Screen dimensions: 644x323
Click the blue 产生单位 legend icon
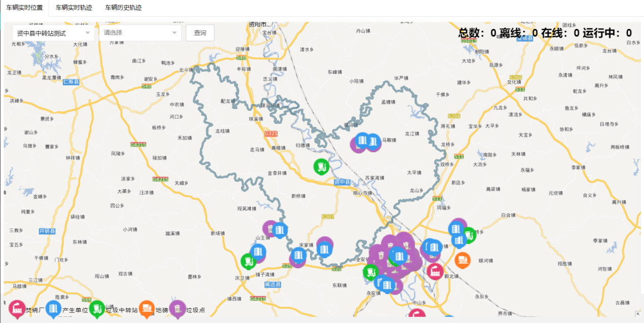53,309
